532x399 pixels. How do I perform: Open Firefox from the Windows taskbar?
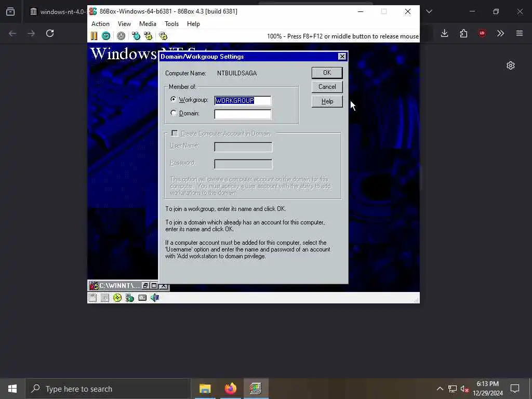click(x=230, y=389)
